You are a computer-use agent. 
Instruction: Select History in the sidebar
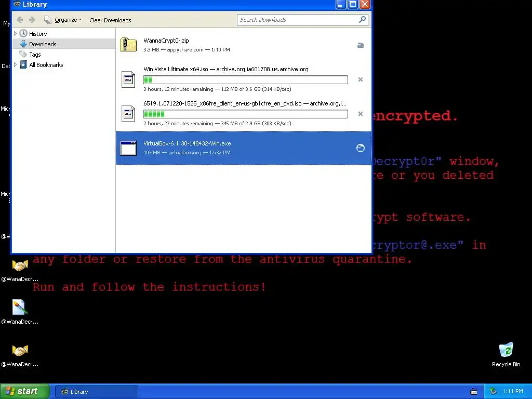click(x=38, y=34)
